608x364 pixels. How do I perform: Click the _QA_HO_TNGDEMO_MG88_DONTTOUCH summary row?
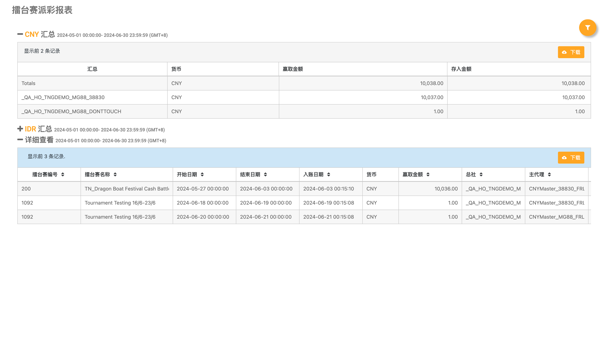click(71, 111)
